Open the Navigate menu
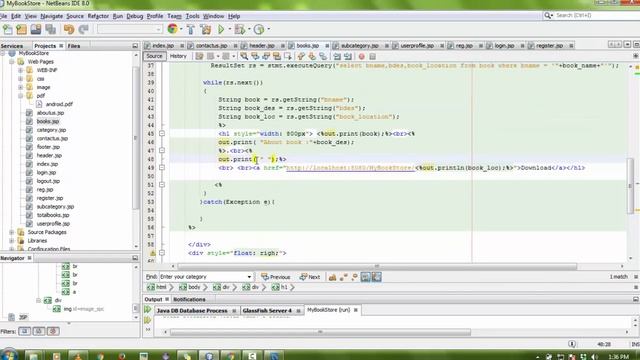Screen dimensions: 640x360 coord(51,16)
